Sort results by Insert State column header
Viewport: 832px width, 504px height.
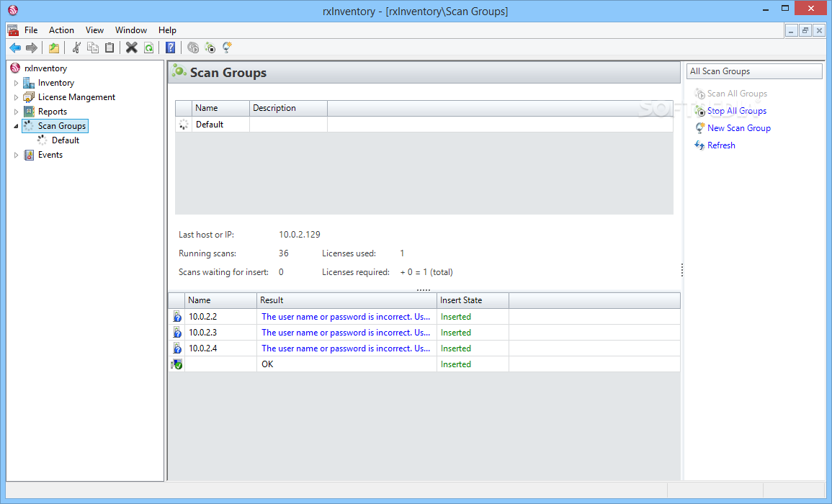[x=473, y=300]
